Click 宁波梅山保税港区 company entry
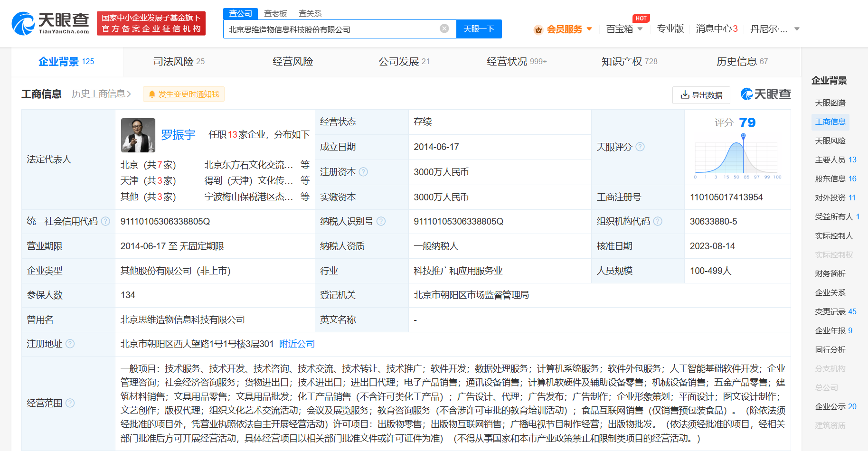868x451 pixels. (x=249, y=197)
